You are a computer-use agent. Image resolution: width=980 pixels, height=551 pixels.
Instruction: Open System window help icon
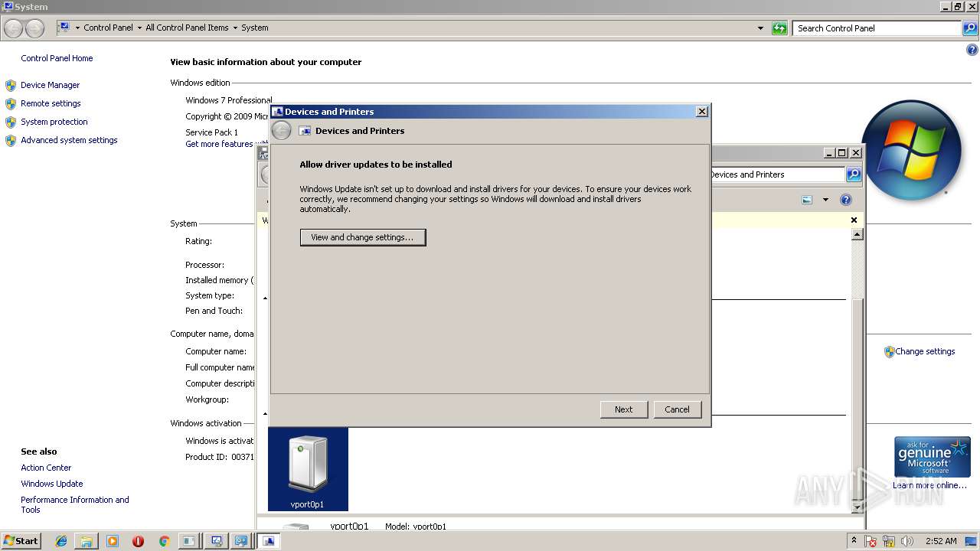click(x=972, y=51)
